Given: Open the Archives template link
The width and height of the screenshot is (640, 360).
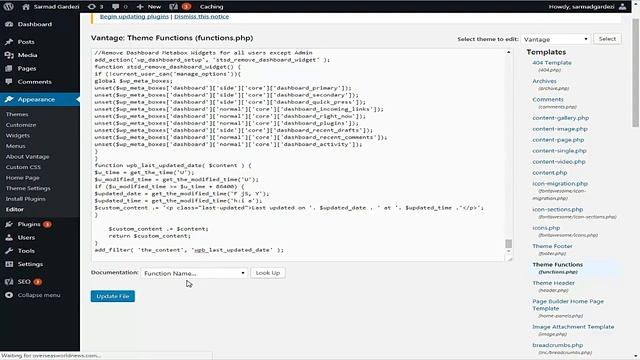Looking at the screenshot, I should point(544,81).
